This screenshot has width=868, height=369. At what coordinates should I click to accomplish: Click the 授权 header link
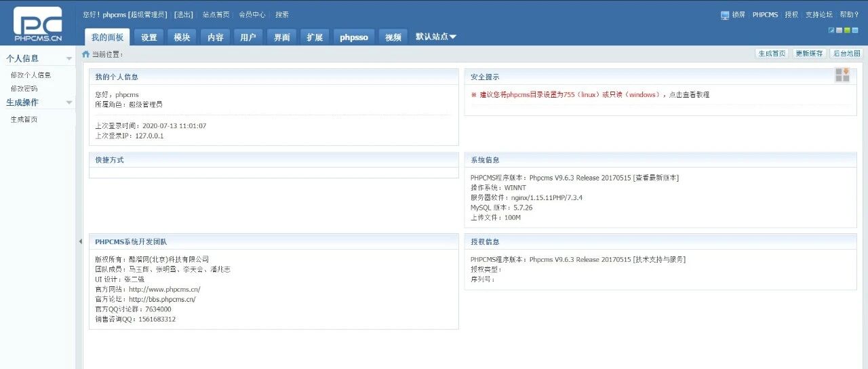[x=791, y=15]
